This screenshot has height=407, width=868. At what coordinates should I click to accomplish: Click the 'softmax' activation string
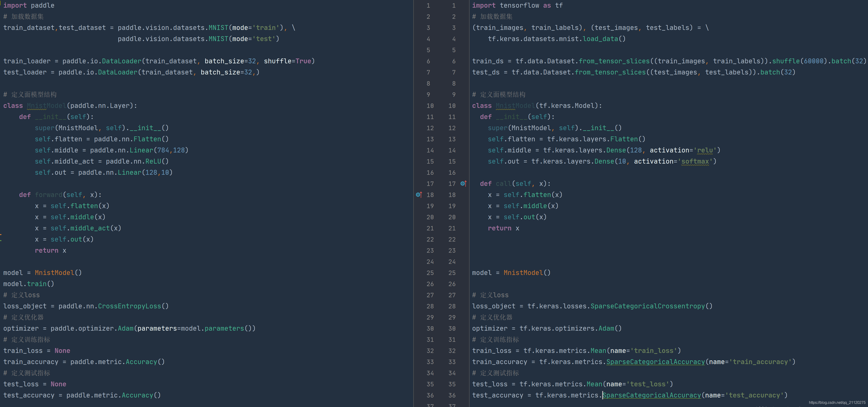coord(695,161)
